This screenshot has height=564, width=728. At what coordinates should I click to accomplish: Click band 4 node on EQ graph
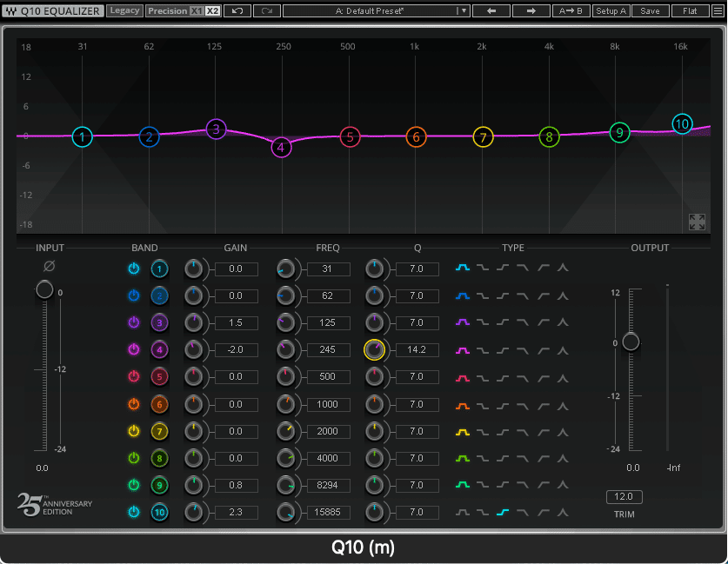[x=281, y=148]
